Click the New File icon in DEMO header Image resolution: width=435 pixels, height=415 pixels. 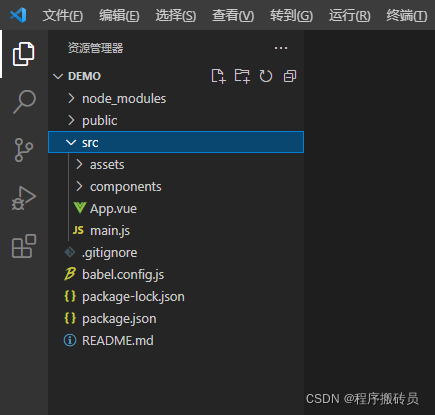pos(218,76)
